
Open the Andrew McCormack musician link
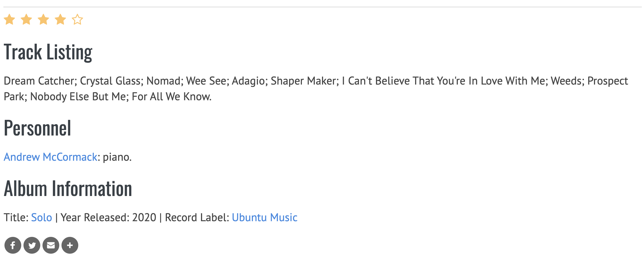(50, 157)
